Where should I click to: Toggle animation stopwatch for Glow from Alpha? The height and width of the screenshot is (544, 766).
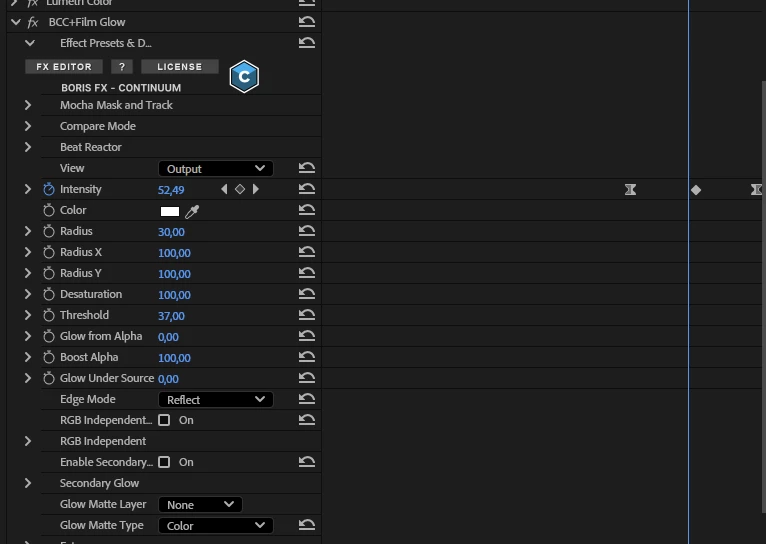(x=49, y=336)
